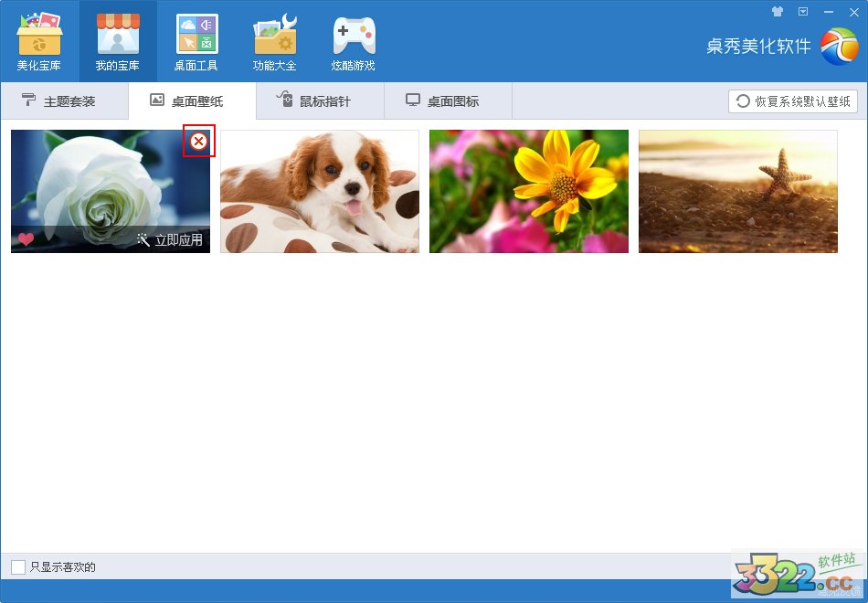Open the 桌面图标 tab
Image resolution: width=868 pixels, height=603 pixels.
(x=448, y=101)
